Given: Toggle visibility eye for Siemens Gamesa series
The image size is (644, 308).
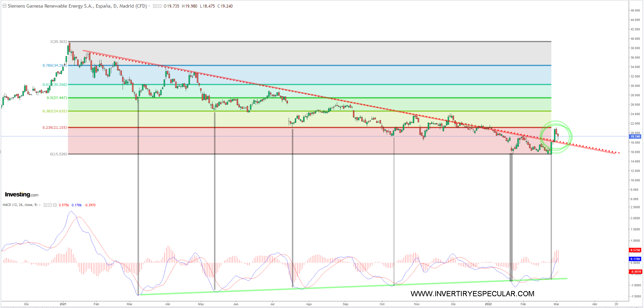Looking at the screenshot, I should pyautogui.click(x=155, y=6).
